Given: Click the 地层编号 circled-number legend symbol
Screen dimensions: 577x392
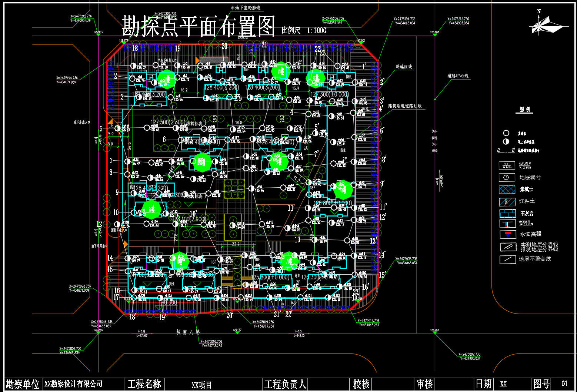Looking at the screenshot, I should click(x=507, y=177).
